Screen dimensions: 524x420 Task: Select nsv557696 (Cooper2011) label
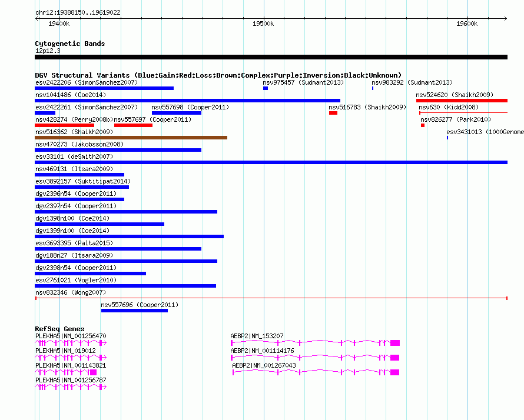pos(140,305)
